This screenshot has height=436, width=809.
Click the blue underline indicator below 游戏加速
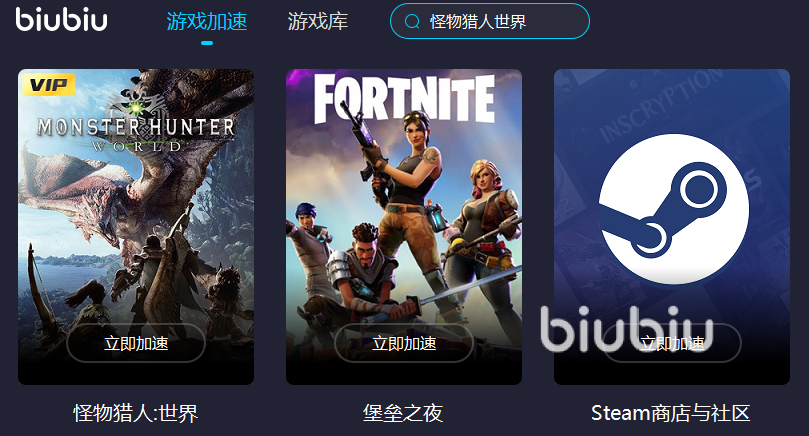coord(207,43)
